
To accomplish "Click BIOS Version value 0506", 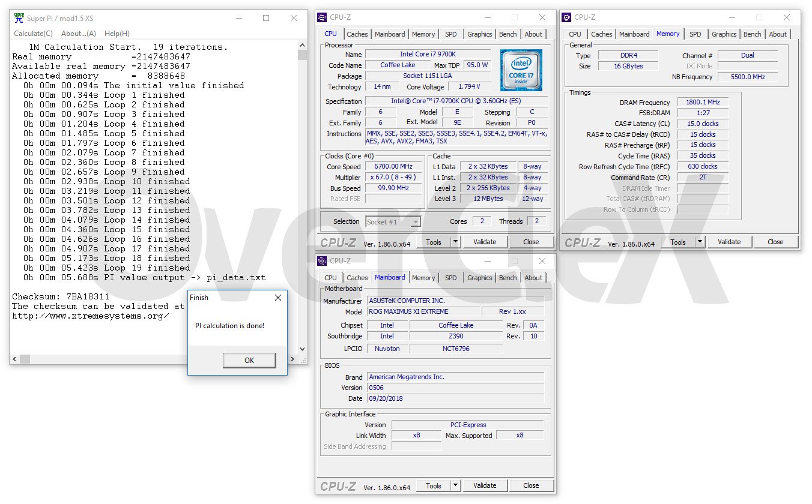I will [x=455, y=388].
